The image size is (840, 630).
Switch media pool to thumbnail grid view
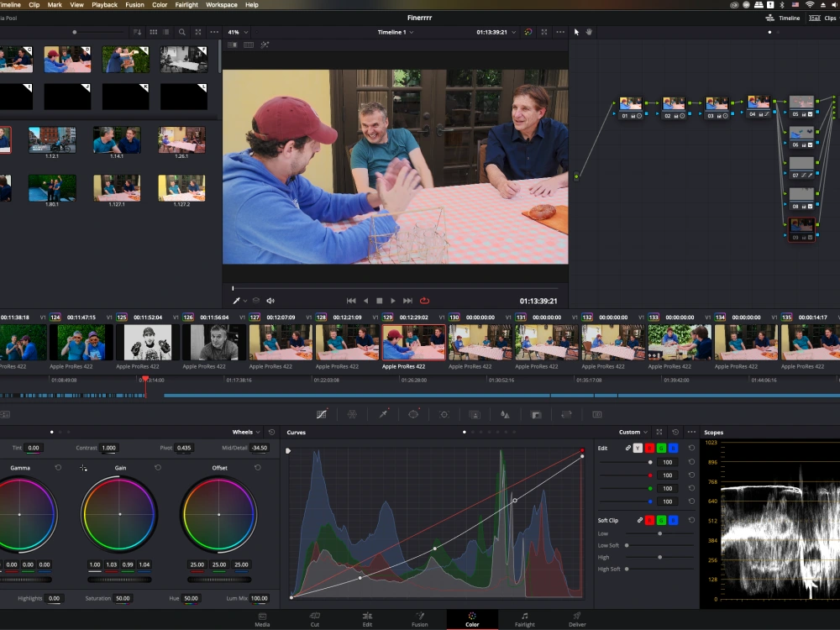coord(154,32)
